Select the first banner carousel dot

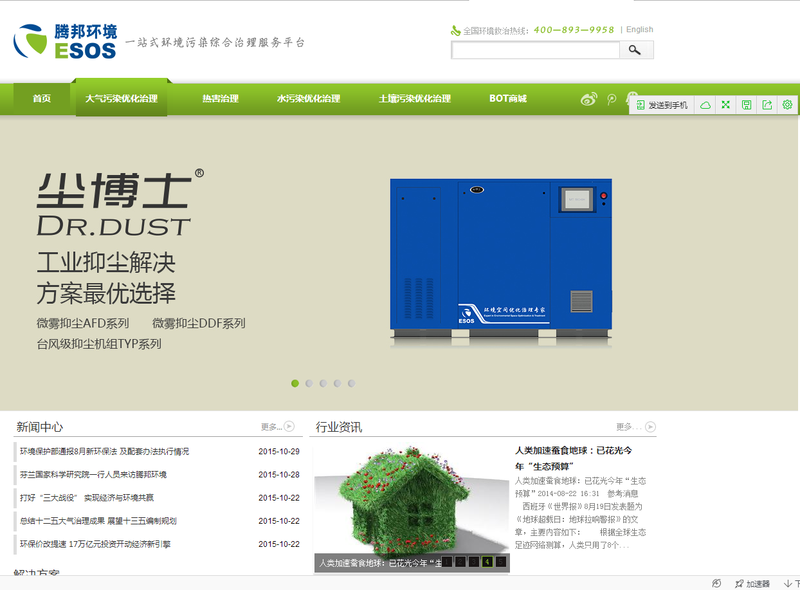[295, 383]
